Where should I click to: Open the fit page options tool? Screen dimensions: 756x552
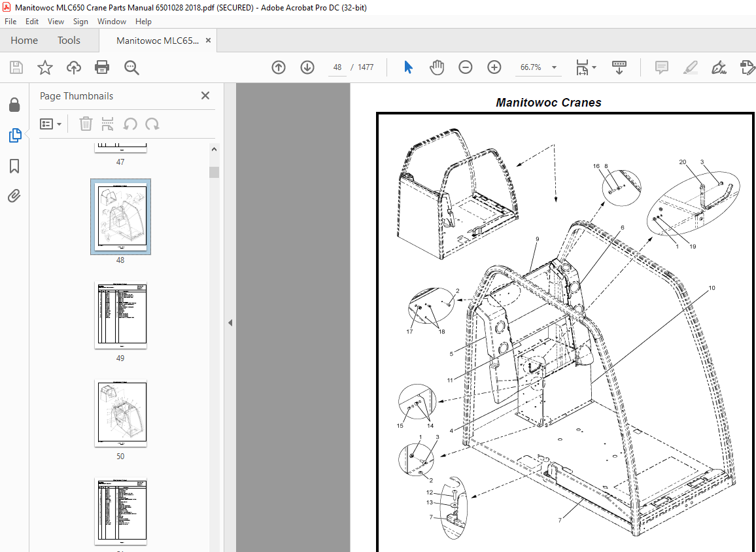tap(585, 67)
